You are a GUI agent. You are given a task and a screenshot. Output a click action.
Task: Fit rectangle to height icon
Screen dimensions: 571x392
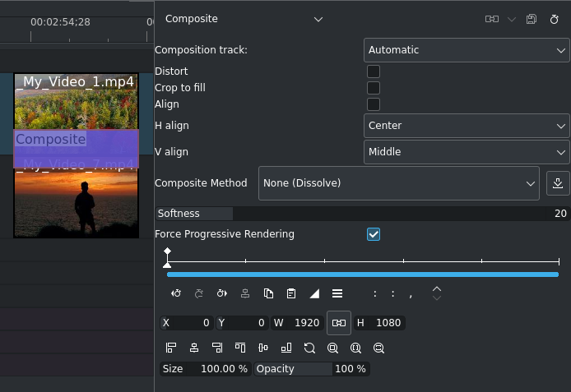pos(378,348)
